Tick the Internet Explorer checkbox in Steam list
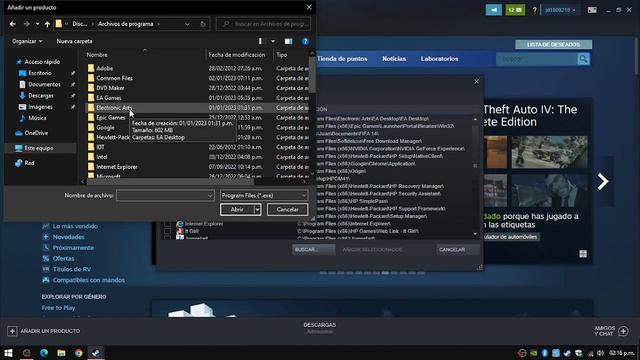 coord(167,224)
